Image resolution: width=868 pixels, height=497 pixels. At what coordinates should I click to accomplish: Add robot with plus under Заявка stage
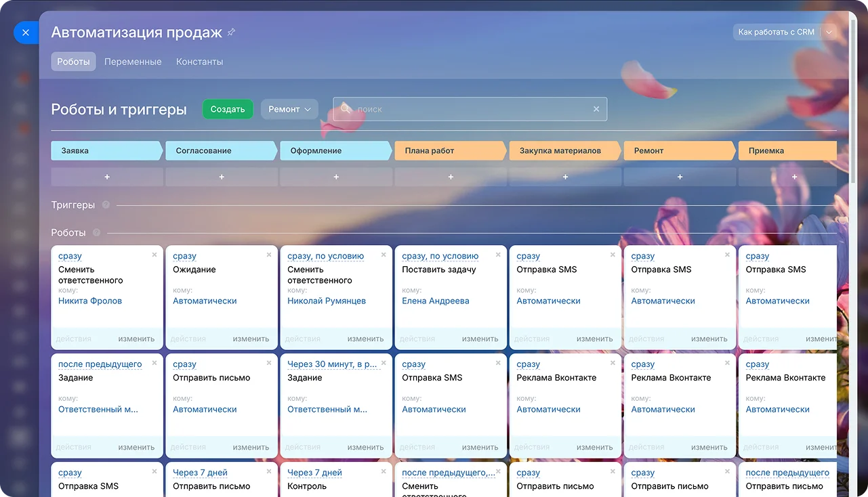click(107, 177)
